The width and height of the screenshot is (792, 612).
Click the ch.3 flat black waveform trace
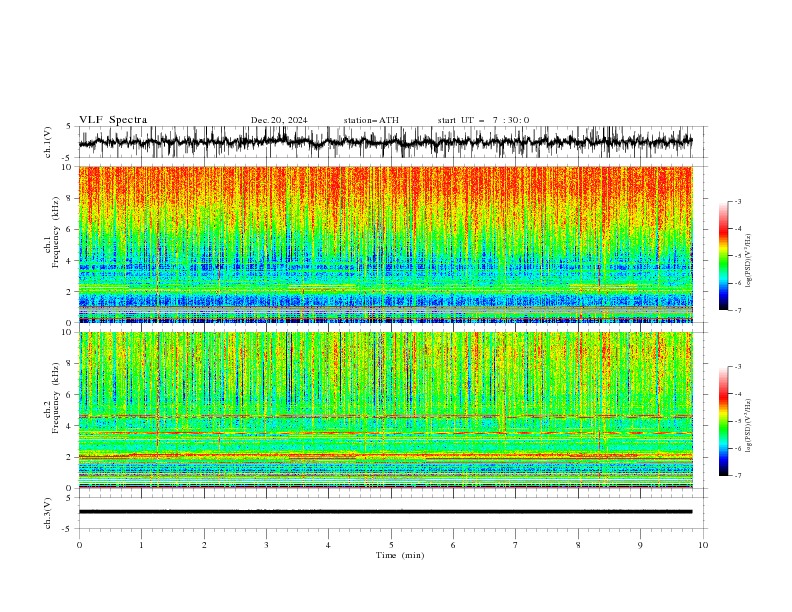(385, 512)
